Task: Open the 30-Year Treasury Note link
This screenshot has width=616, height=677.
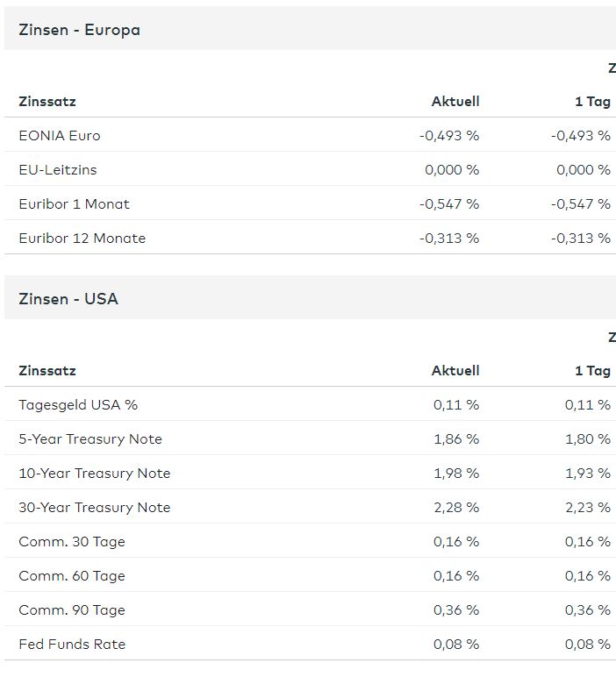Action: [x=94, y=508]
